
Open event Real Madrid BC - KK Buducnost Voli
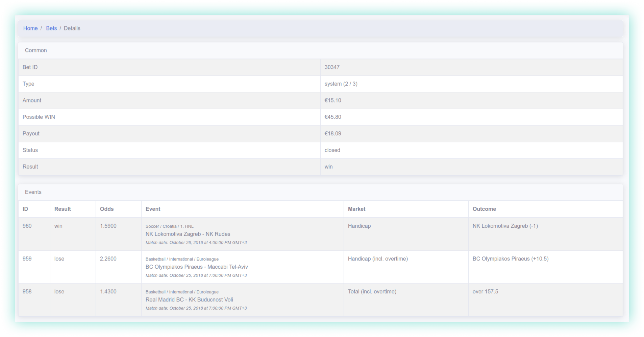[x=189, y=299]
